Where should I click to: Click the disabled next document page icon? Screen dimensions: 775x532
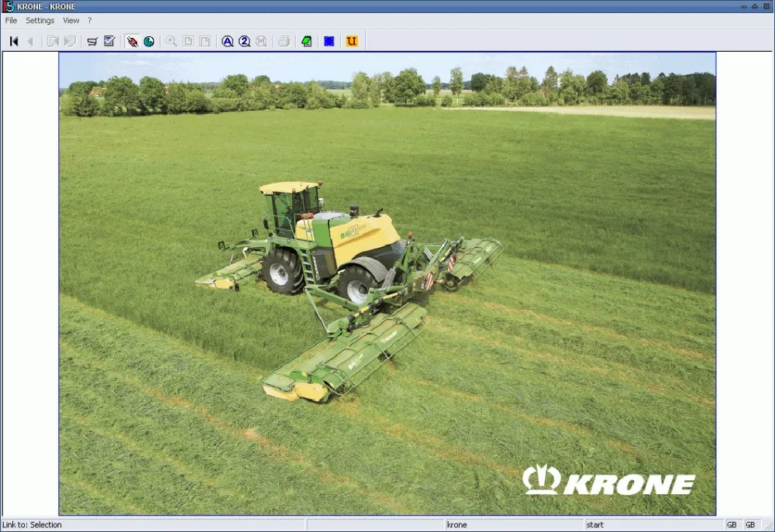click(70, 42)
